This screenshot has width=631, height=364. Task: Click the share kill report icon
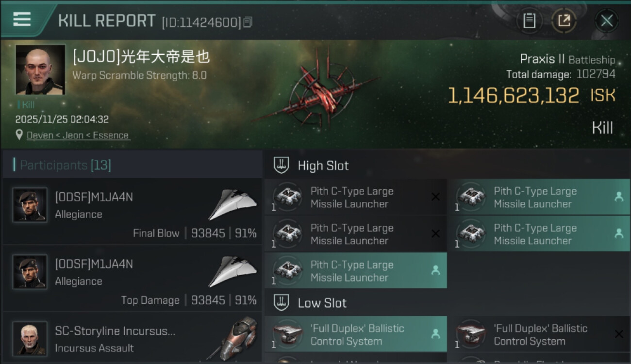point(564,21)
